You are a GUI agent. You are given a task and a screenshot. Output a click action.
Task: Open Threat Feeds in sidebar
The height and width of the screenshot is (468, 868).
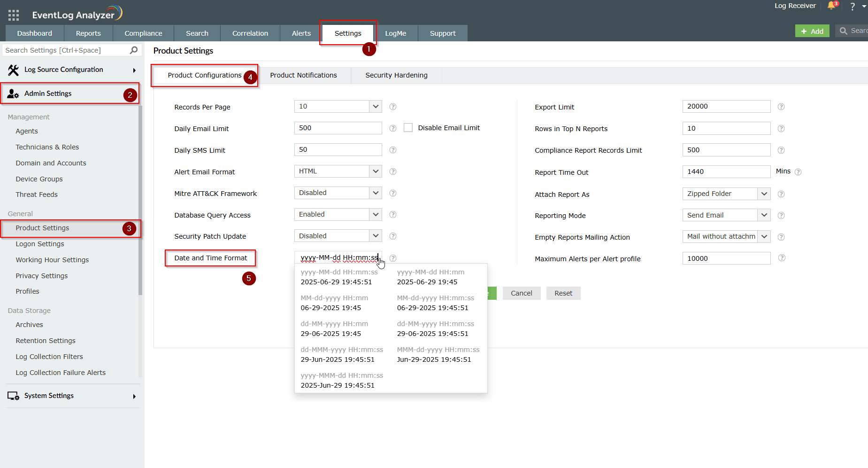[37, 195]
